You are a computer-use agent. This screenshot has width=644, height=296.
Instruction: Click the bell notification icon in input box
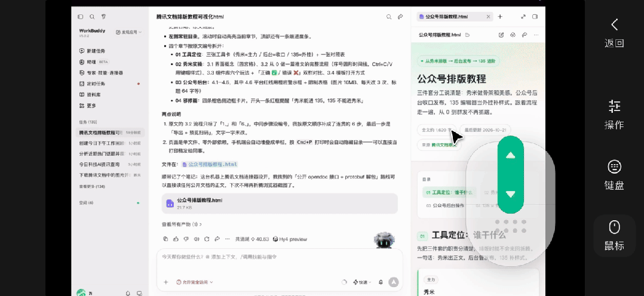click(381, 282)
